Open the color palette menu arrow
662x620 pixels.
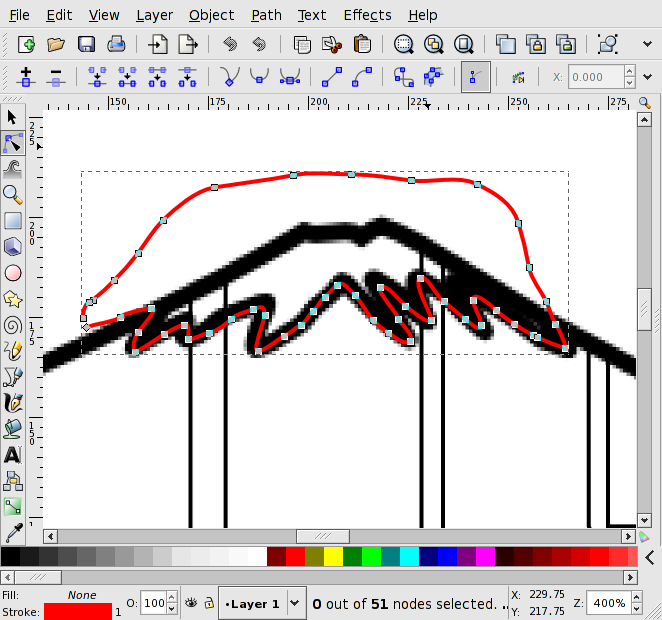pyautogui.click(x=648, y=557)
